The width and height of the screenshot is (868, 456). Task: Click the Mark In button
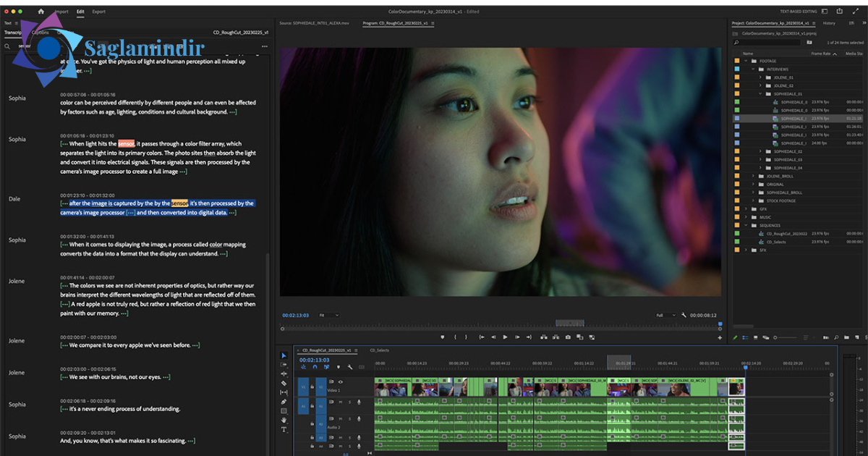(455, 337)
